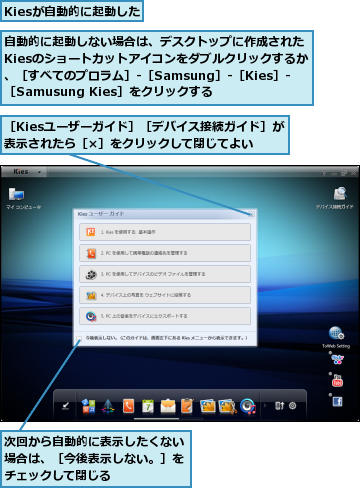Open the Samsung Apps colorful tiles icon
The width and height of the screenshot is (360, 488).
point(88,406)
